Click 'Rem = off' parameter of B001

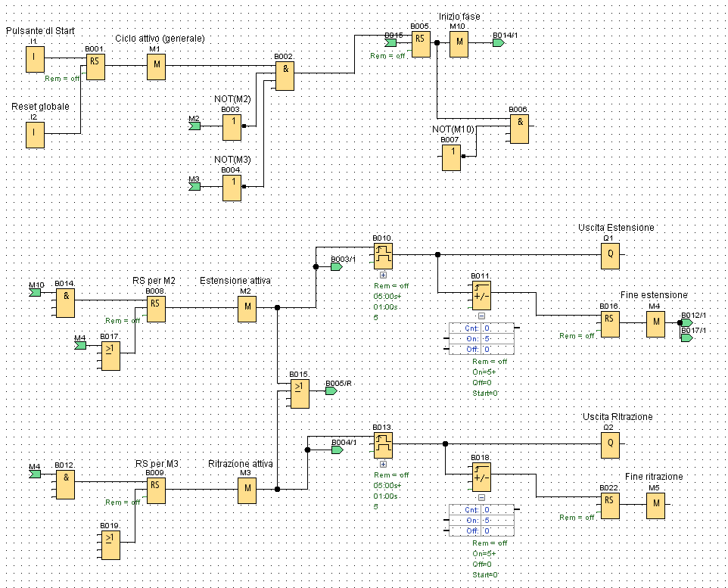pos(62,79)
